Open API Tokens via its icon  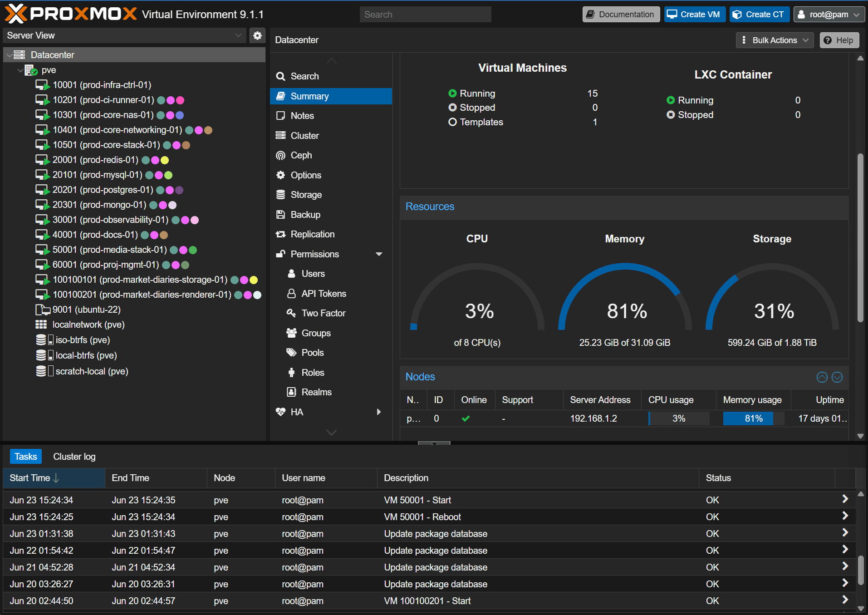[x=292, y=294]
